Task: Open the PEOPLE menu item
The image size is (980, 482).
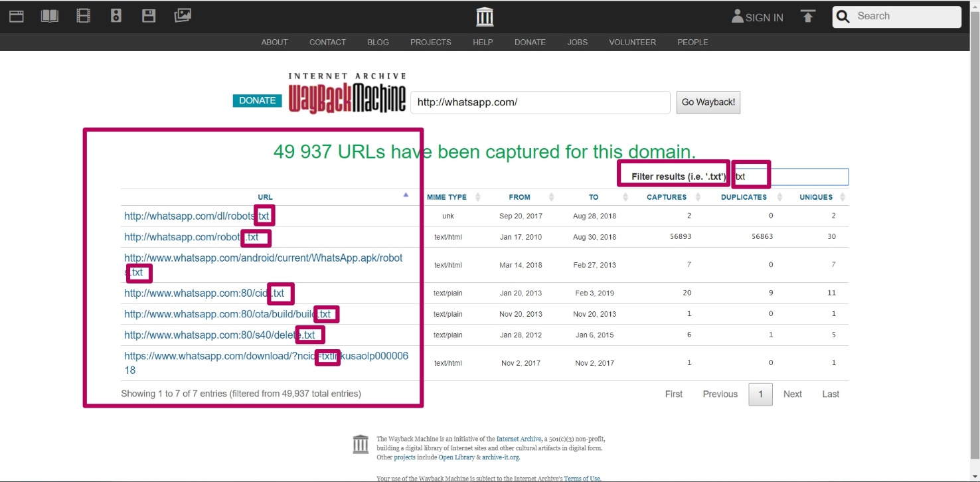Action: 693,42
